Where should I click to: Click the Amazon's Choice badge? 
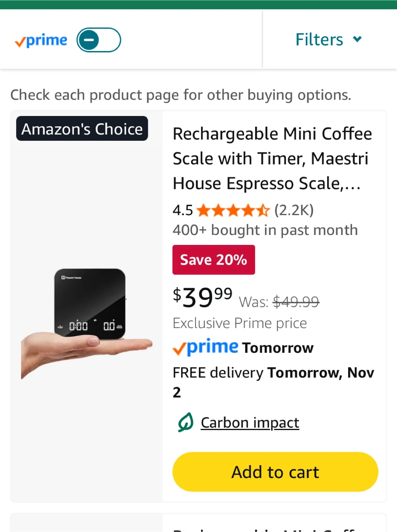click(x=82, y=129)
